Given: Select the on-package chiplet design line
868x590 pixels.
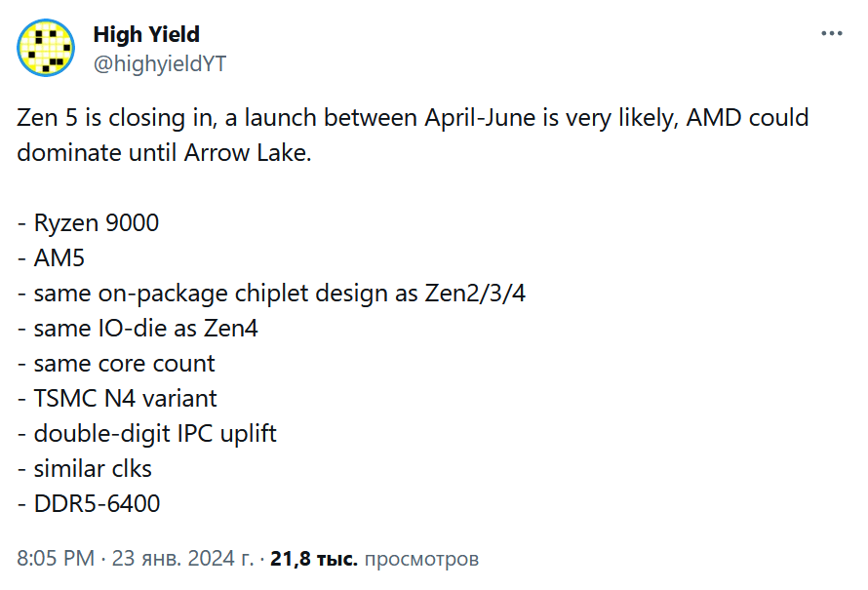Looking at the screenshot, I should click(x=271, y=294).
